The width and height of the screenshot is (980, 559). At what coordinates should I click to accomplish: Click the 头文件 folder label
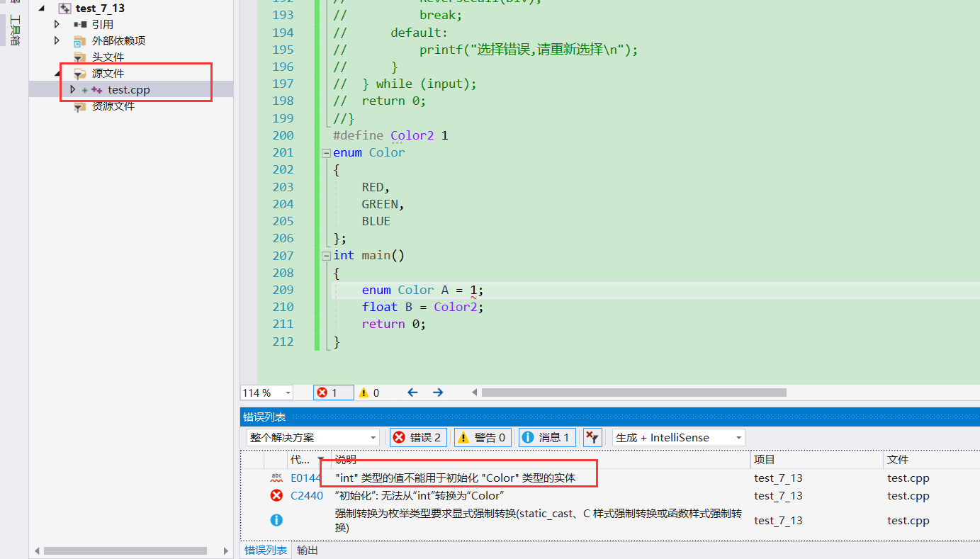(108, 57)
